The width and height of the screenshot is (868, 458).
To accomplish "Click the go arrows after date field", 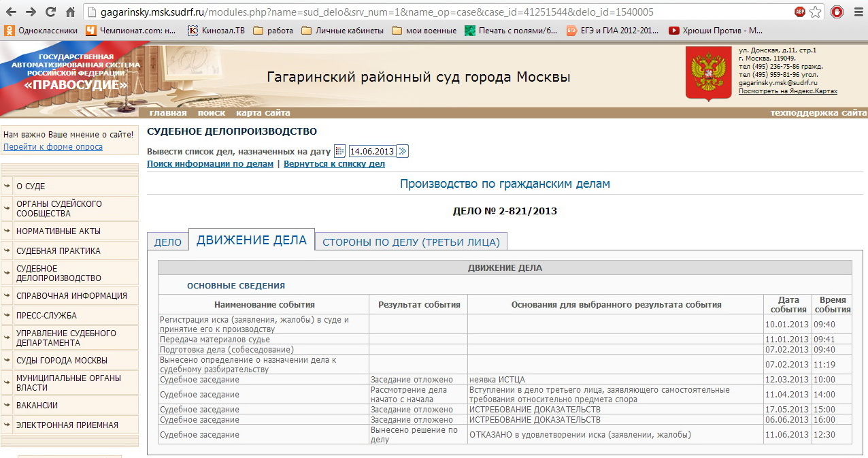I will pyautogui.click(x=403, y=151).
